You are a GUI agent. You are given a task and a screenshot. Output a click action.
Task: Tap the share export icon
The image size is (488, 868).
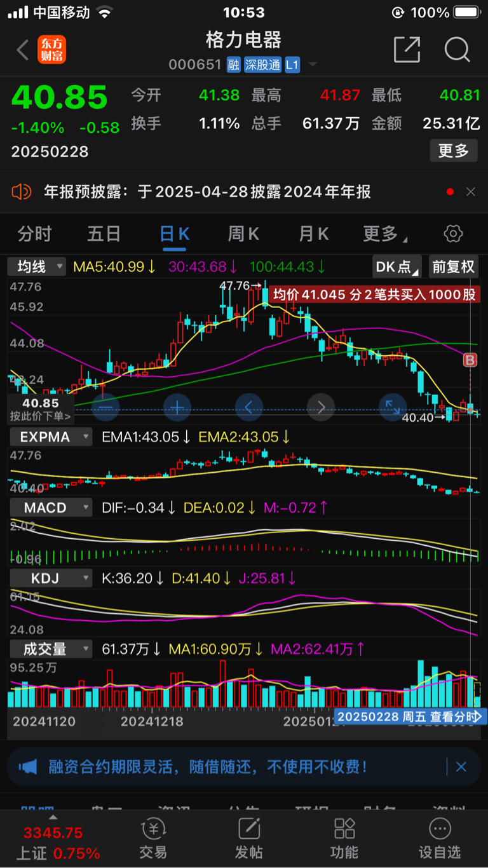407,50
